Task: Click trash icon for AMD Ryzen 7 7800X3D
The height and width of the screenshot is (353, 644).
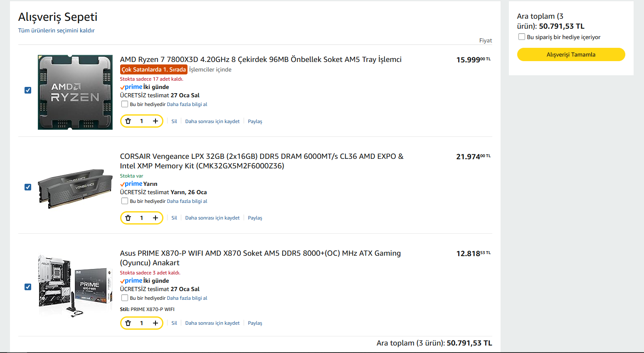Action: [128, 121]
